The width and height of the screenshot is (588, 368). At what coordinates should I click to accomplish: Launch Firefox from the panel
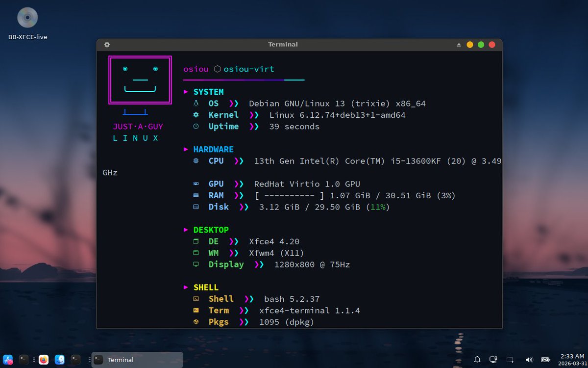[x=44, y=360]
